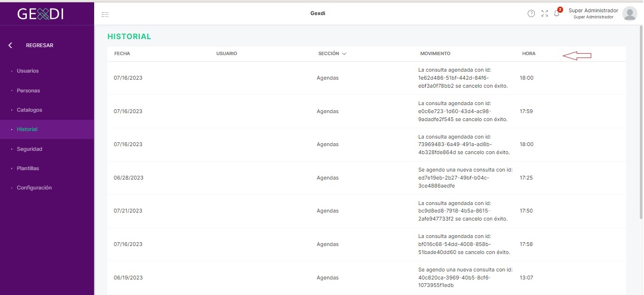
Task: Select the 06/28/2023 date cell
Action: [x=129, y=178]
